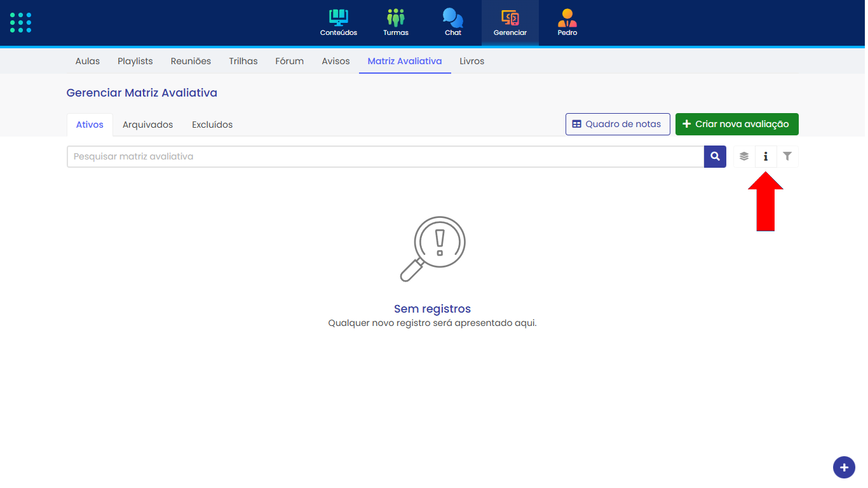868x488 pixels.
Task: Click the floating plus button
Action: tap(844, 467)
